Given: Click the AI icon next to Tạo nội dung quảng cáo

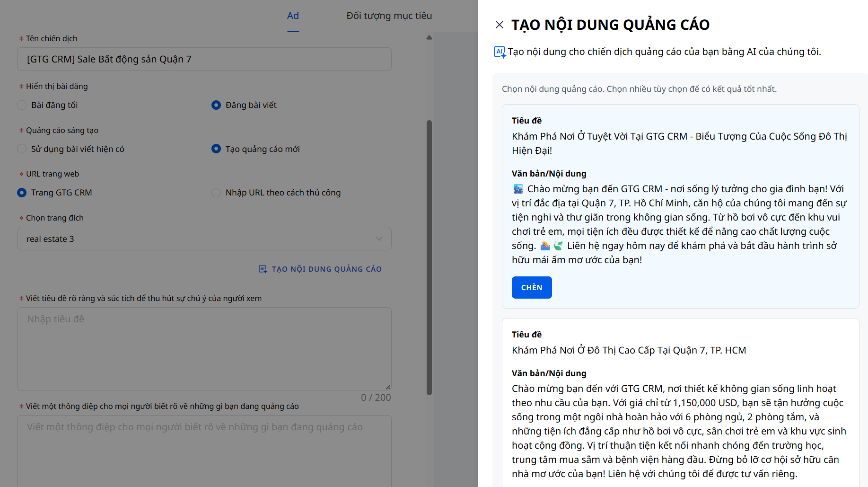Looking at the screenshot, I should pyautogui.click(x=263, y=269).
